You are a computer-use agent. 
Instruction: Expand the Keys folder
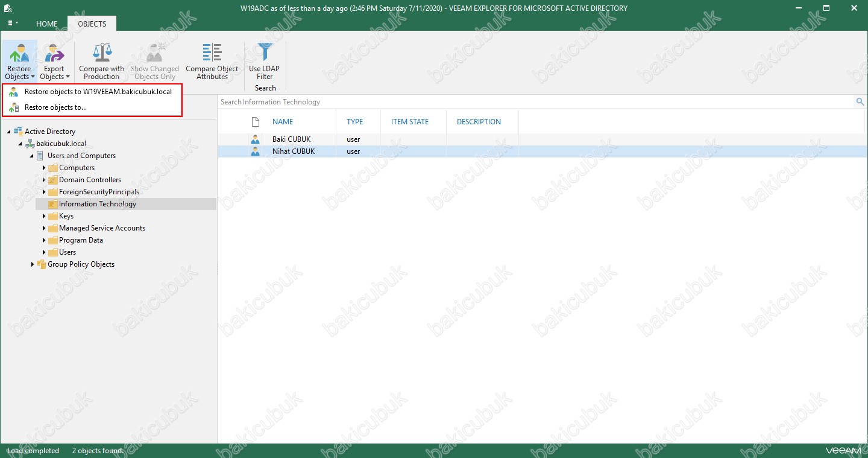tap(44, 216)
